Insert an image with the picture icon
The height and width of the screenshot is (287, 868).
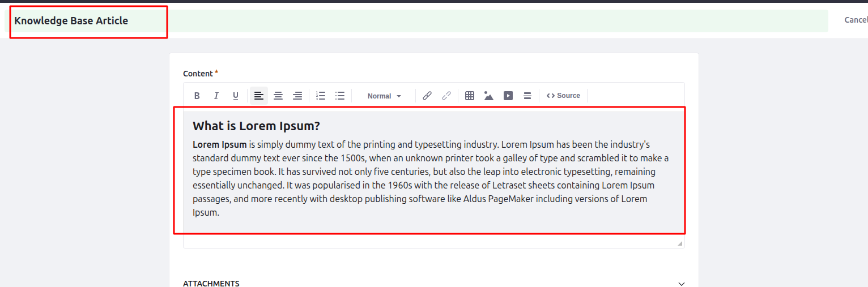[489, 96]
